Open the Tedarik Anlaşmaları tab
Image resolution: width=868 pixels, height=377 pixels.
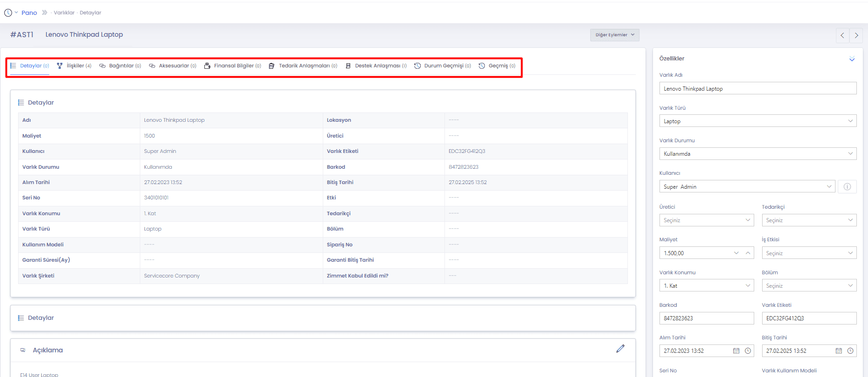[x=303, y=66]
